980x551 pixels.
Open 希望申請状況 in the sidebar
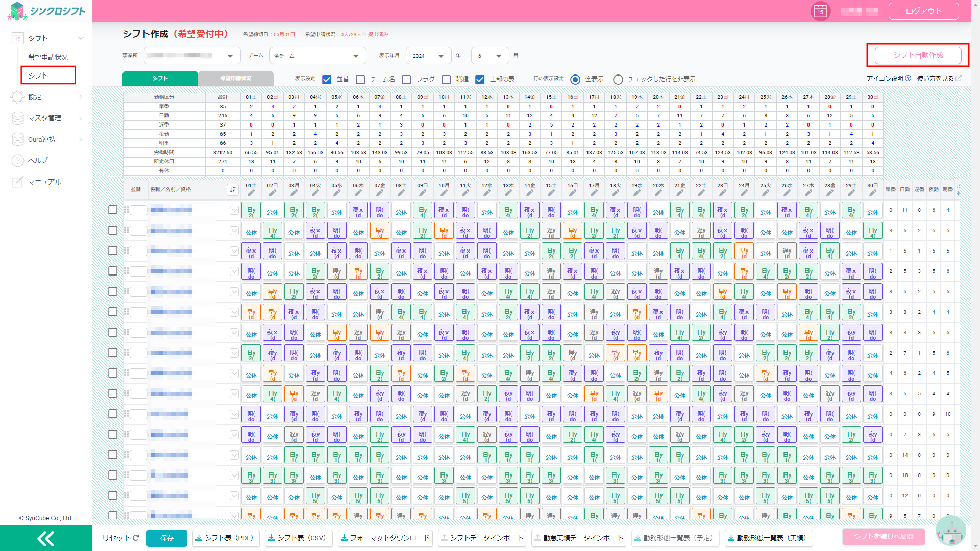(48, 57)
